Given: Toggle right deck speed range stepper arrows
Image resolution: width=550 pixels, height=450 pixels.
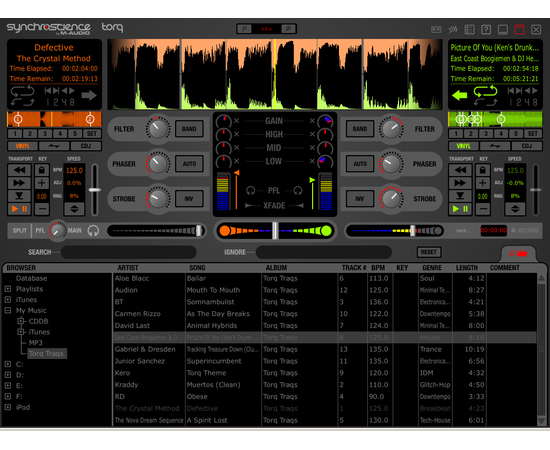Looking at the screenshot, I should [515, 209].
